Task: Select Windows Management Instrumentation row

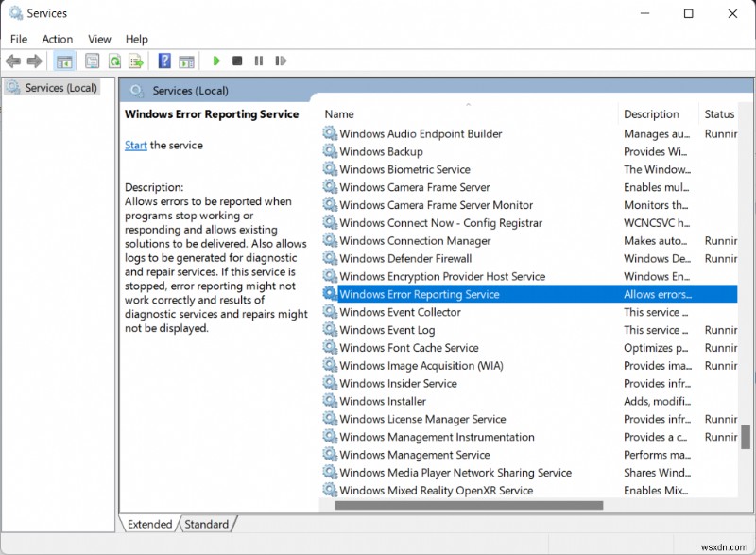Action: 529,437
